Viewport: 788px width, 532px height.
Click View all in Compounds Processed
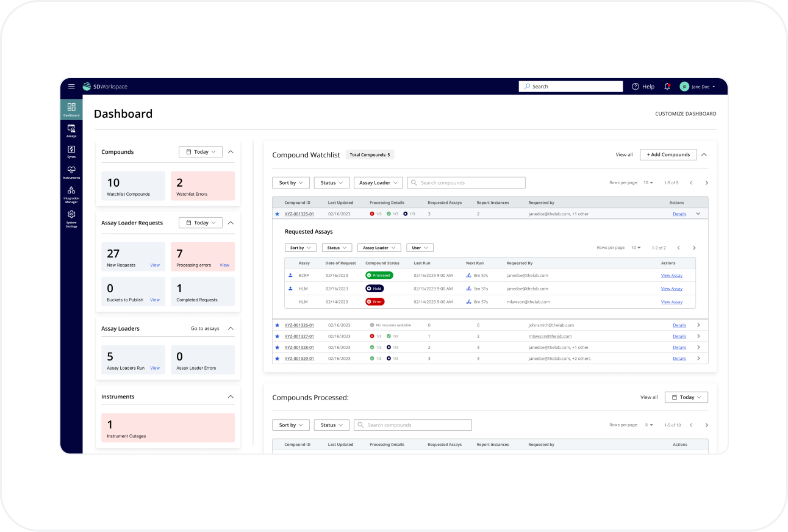(x=649, y=397)
